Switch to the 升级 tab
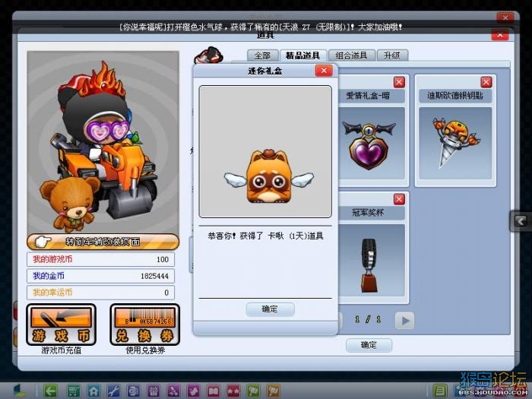 pyautogui.click(x=392, y=55)
